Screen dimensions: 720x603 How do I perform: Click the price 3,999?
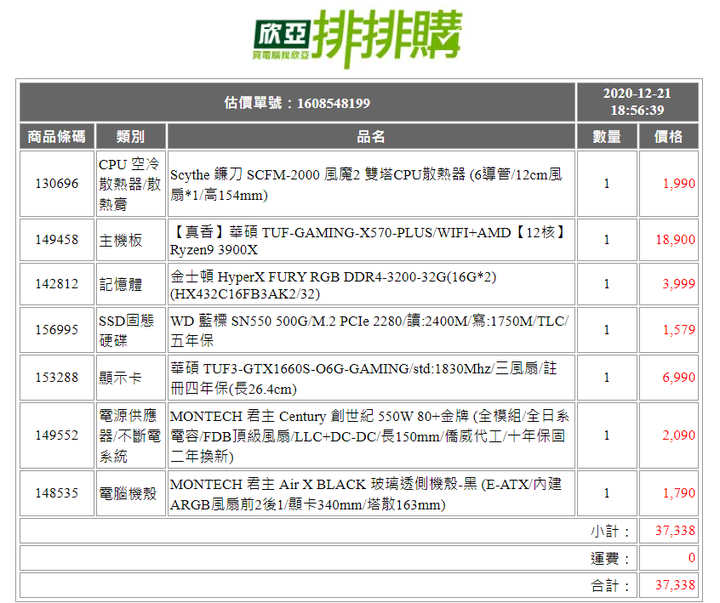(x=679, y=284)
